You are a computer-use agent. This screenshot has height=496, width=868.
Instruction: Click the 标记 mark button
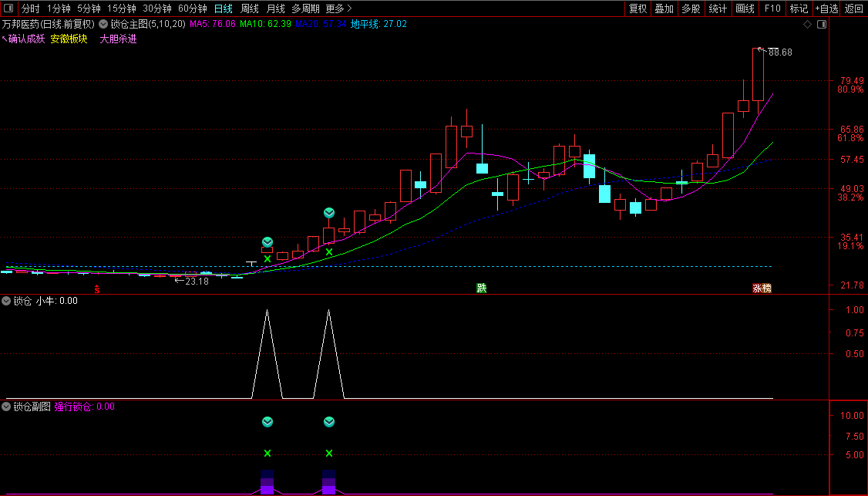coord(799,8)
